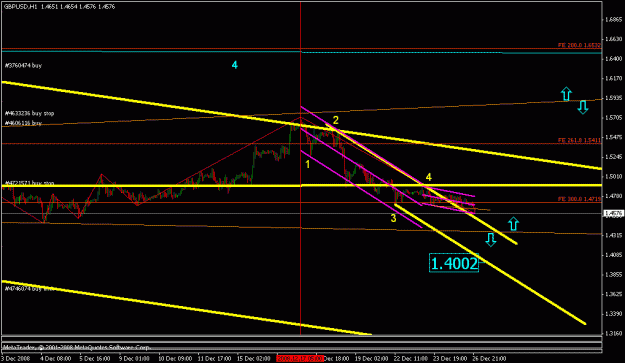The height and width of the screenshot is (363, 625).
Task: Click the 3 Dec 2008 date label
Action: tap(15, 359)
